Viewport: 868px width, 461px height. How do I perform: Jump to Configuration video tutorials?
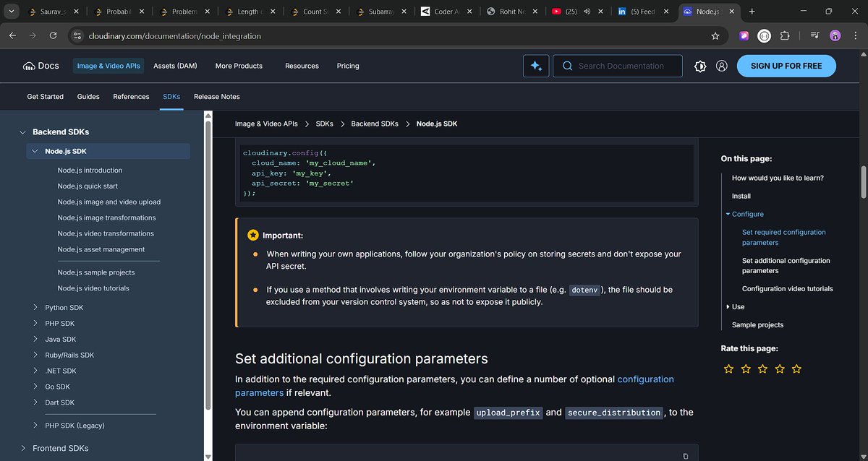[788, 288]
